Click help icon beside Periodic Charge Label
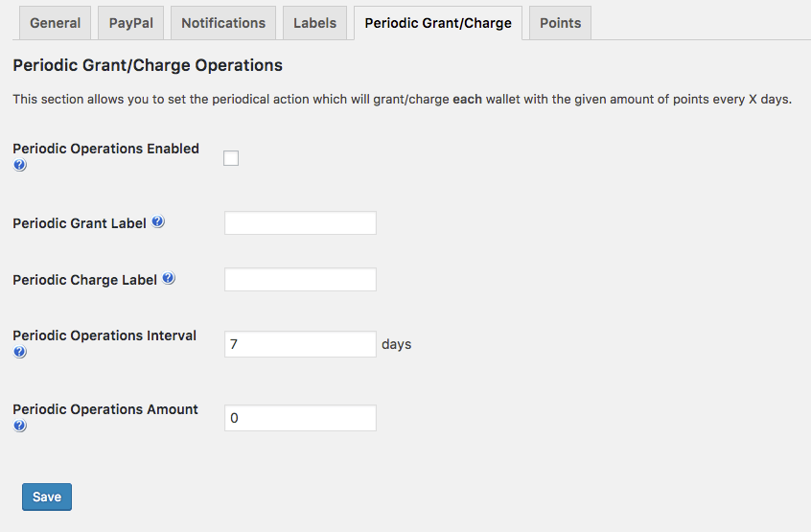 tap(169, 279)
